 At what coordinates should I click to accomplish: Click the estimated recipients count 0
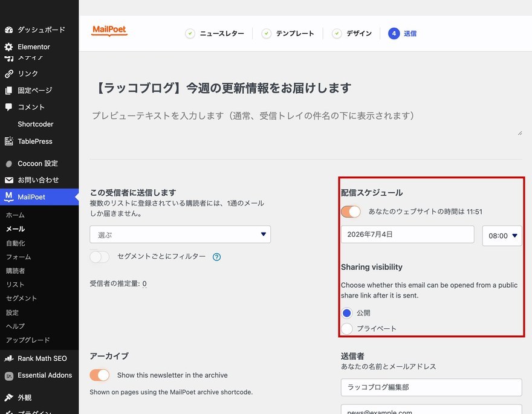pos(144,283)
